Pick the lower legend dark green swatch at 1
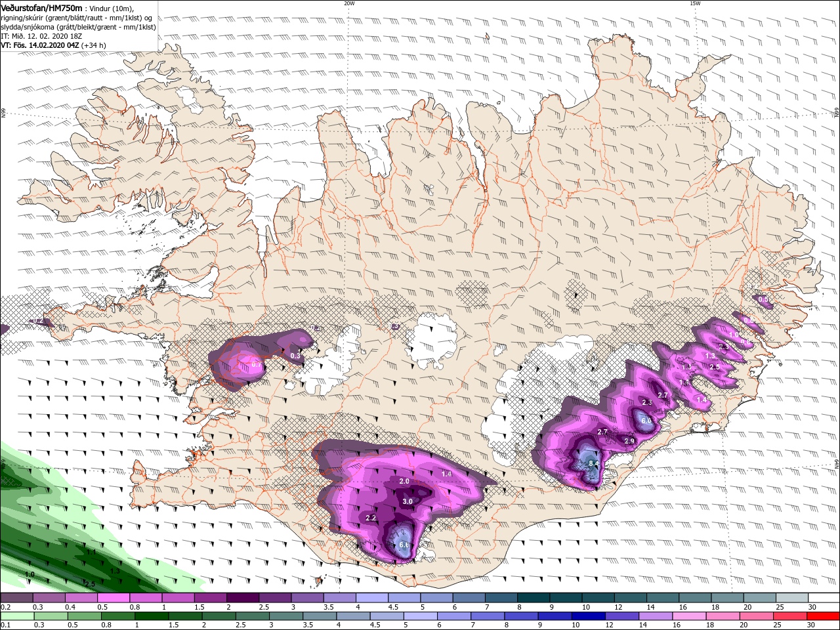 coord(151,616)
